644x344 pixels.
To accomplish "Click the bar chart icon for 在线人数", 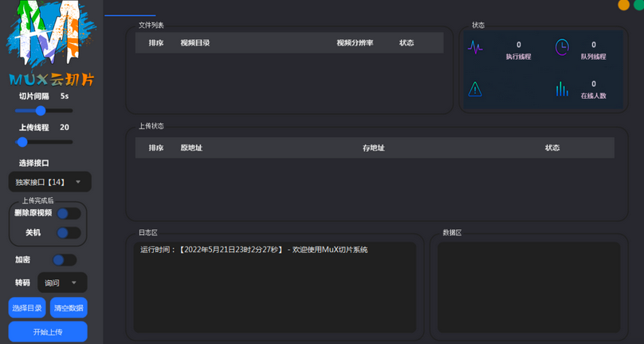I will (562, 89).
